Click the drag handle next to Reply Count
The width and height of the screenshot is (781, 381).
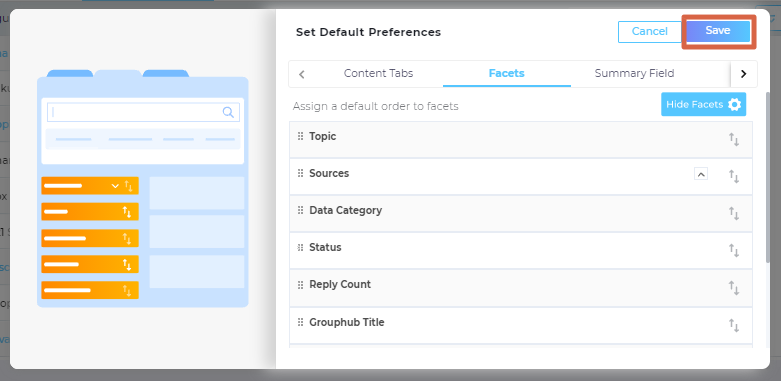(x=300, y=284)
